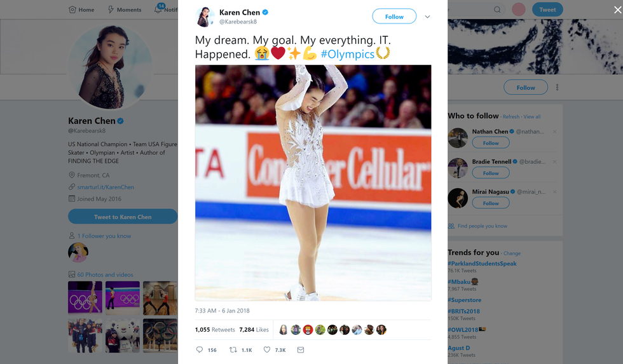Click the Tweet compose button

[x=547, y=10]
